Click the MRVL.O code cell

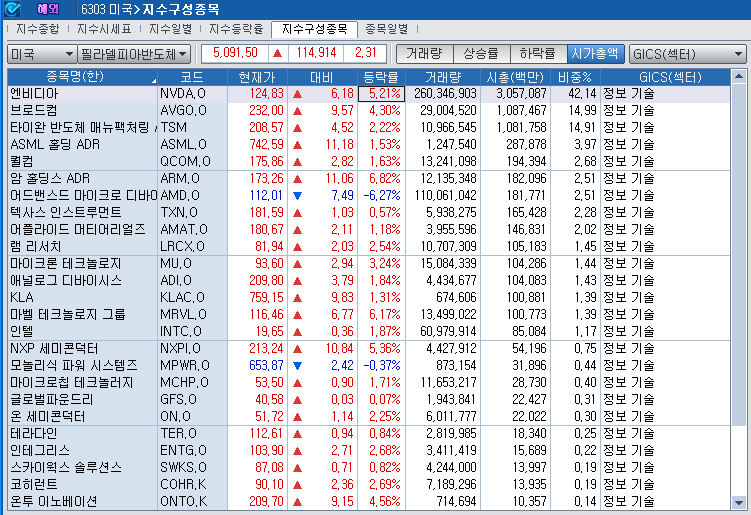pos(192,315)
